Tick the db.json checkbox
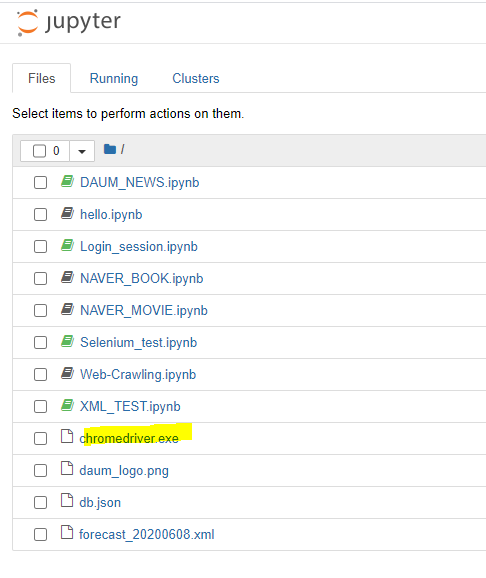This screenshot has height=578, width=486. [41, 503]
